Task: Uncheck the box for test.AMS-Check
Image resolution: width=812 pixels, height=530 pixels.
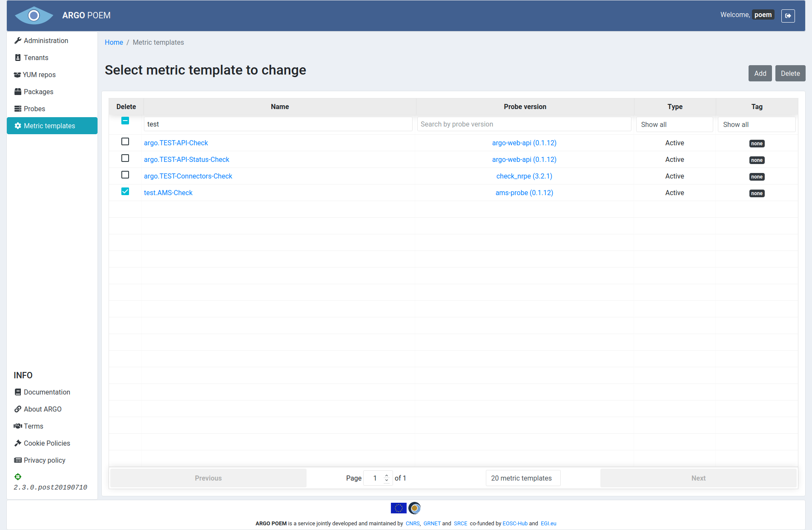Action: (x=125, y=191)
